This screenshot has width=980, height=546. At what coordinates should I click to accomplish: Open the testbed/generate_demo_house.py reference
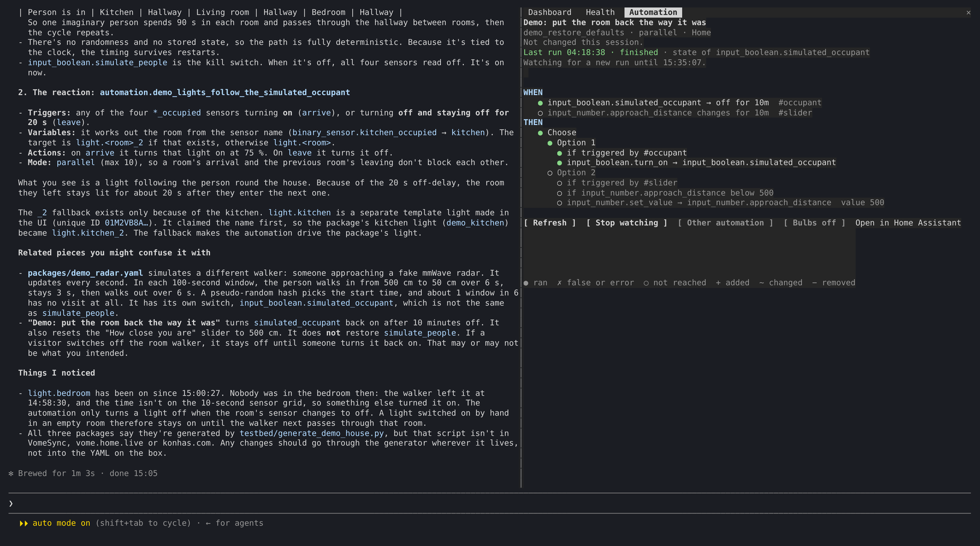point(312,433)
